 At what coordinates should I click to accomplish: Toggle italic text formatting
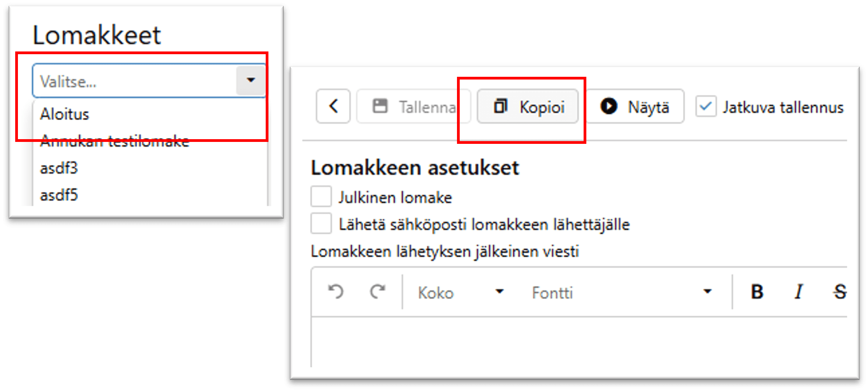799,292
